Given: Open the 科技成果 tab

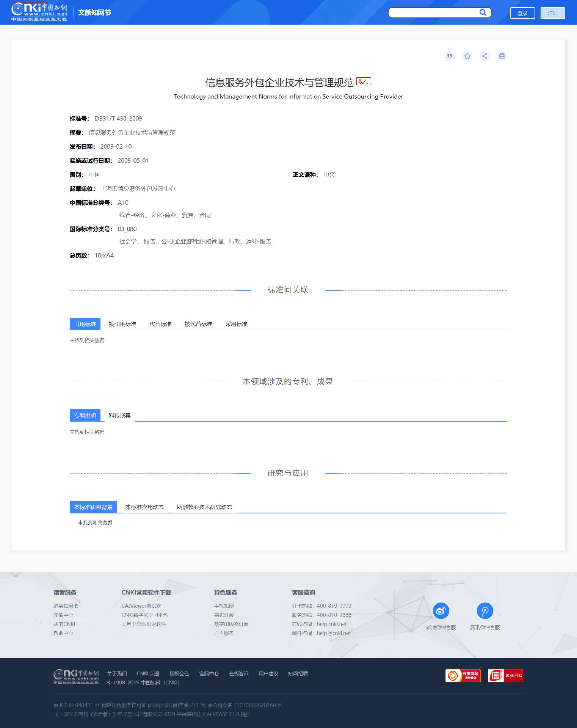Looking at the screenshot, I should point(120,416).
